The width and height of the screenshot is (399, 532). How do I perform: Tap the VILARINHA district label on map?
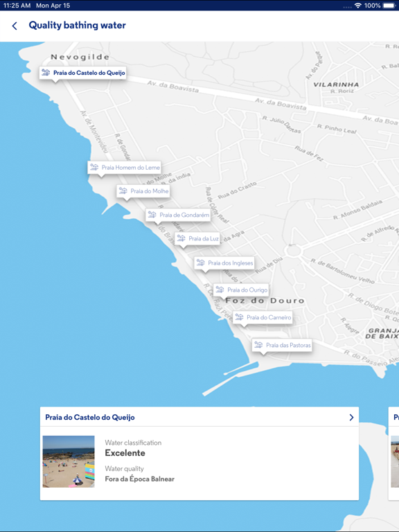point(336,85)
